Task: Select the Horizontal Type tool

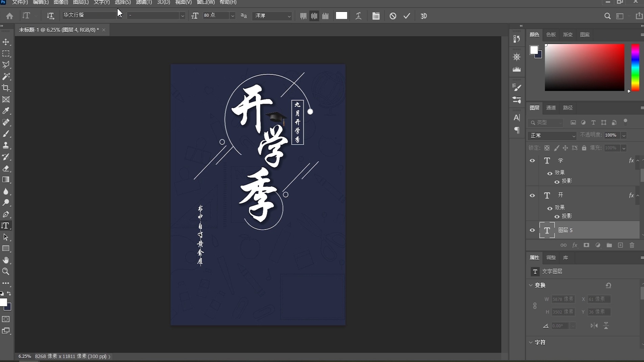Action: [x=6, y=226]
